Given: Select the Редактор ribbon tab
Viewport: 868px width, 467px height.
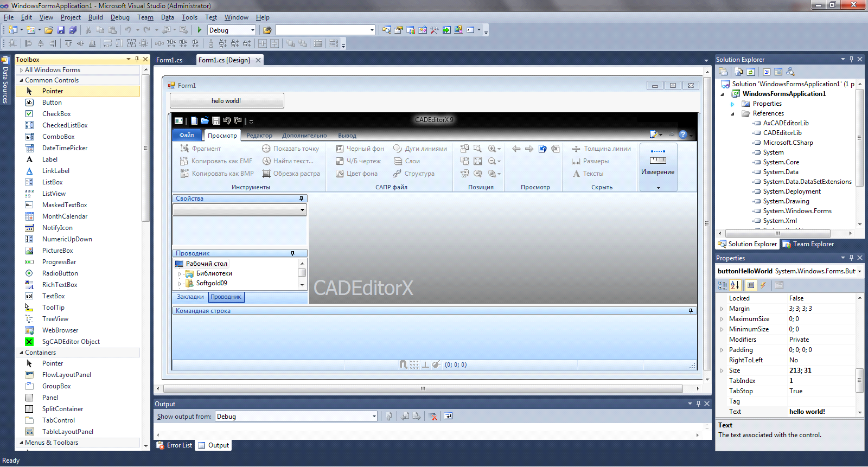Looking at the screenshot, I should [259, 136].
